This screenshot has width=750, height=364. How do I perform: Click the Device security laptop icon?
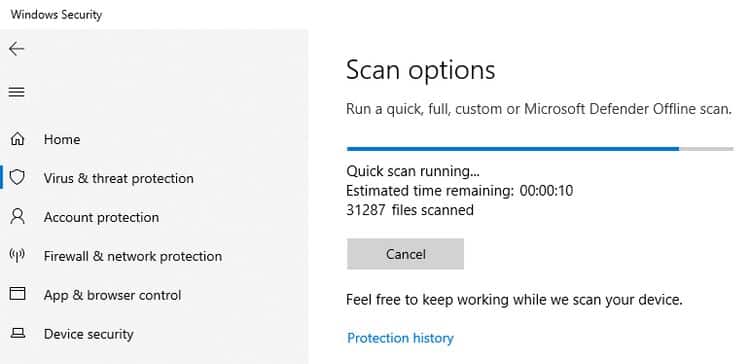tap(17, 333)
